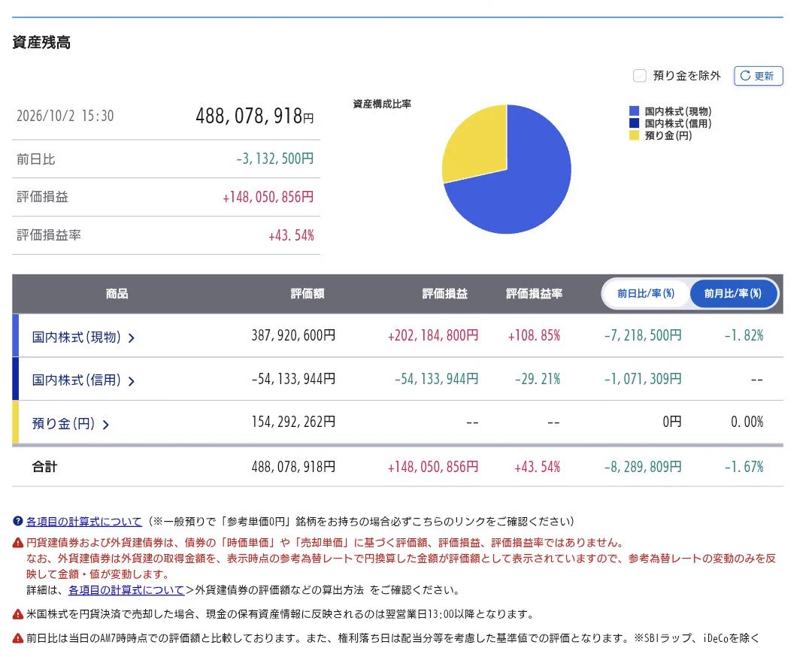Click 0.00% in 預り金 row
The image size is (812, 657).
tap(747, 422)
